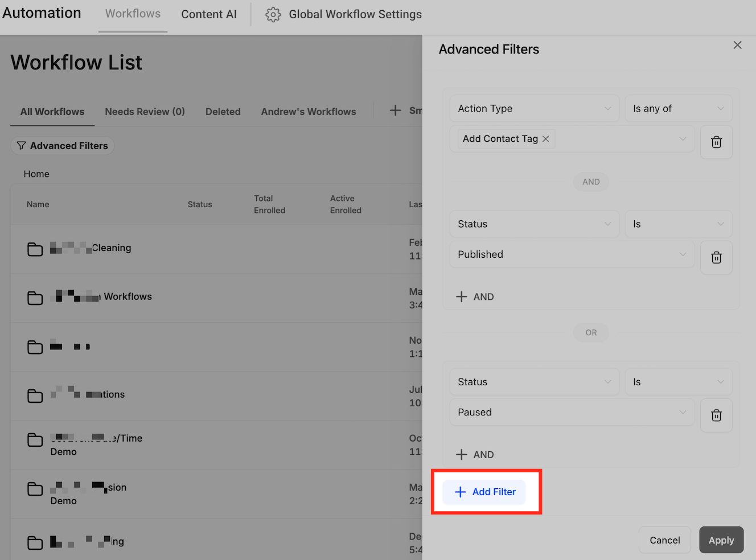Expand the Paused value dropdown
Image resolution: width=756 pixels, height=560 pixels.
pyautogui.click(x=572, y=412)
